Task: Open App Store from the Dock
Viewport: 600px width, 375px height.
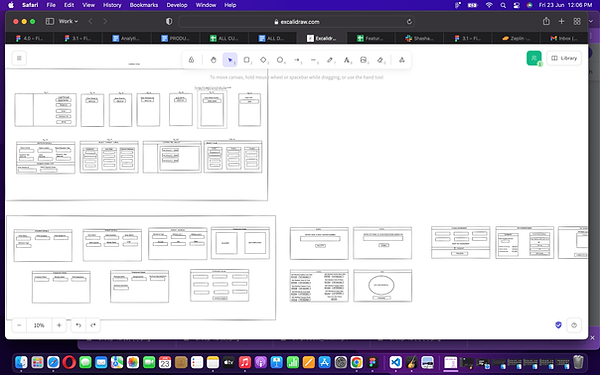Action: (324, 362)
